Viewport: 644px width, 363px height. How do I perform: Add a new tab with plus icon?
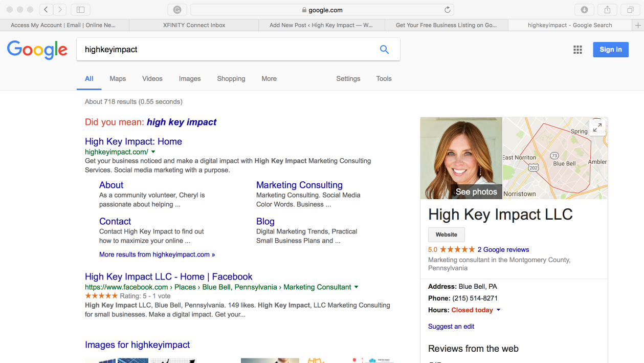pyautogui.click(x=638, y=25)
